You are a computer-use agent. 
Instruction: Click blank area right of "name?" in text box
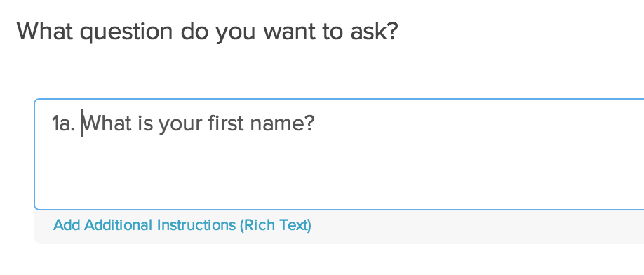point(476,123)
